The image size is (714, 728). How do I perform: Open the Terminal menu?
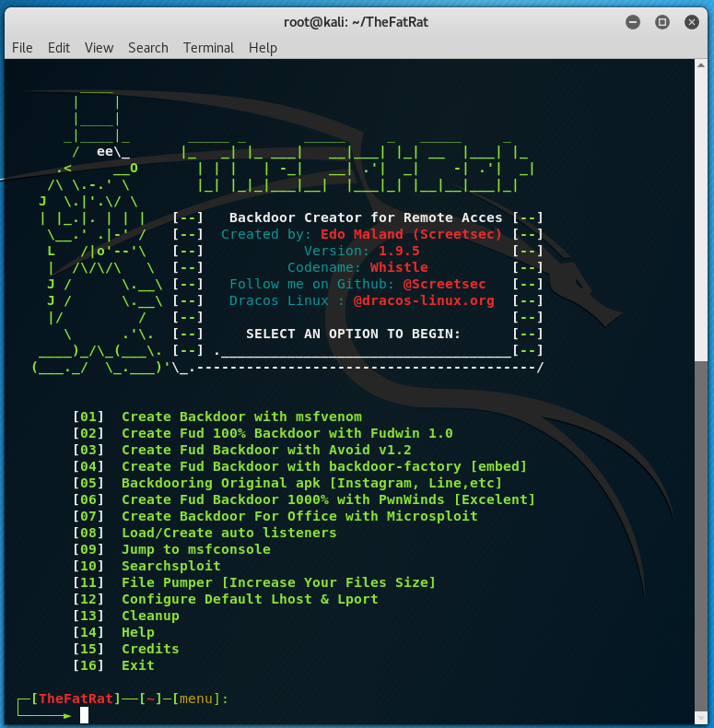coord(208,48)
